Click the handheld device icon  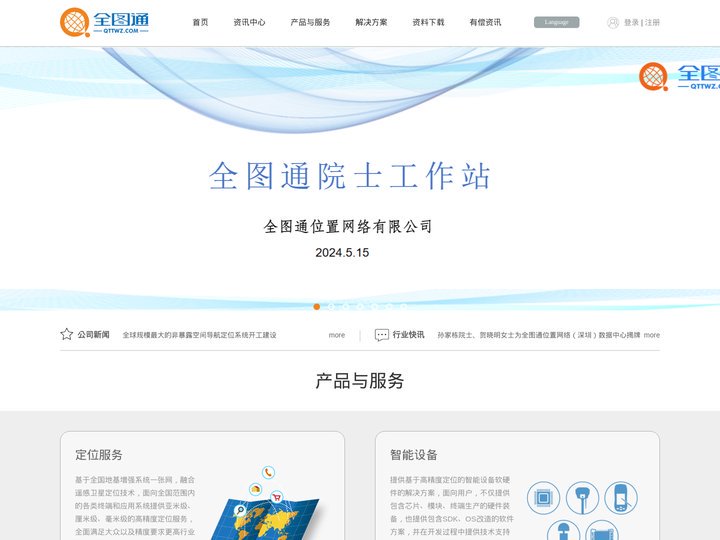point(621,497)
